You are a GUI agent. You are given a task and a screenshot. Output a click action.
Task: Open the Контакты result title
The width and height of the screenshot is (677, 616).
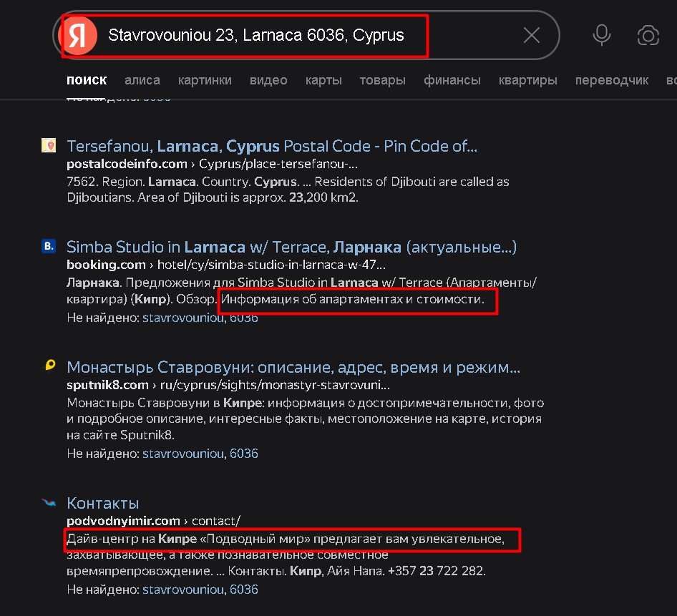102,503
